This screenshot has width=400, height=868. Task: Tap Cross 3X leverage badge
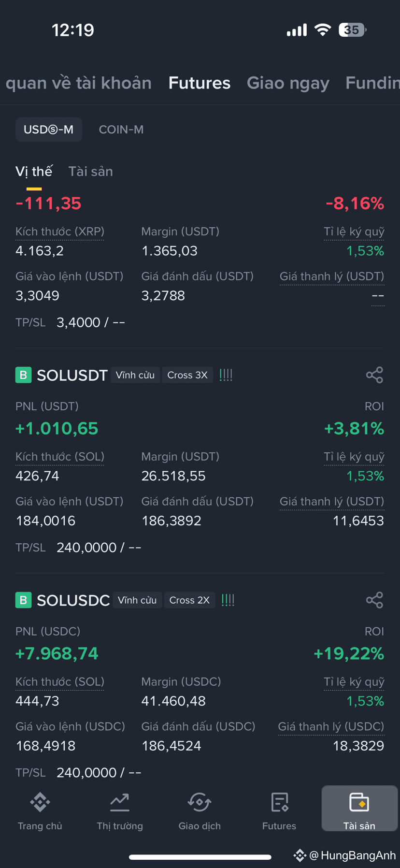coord(187,375)
